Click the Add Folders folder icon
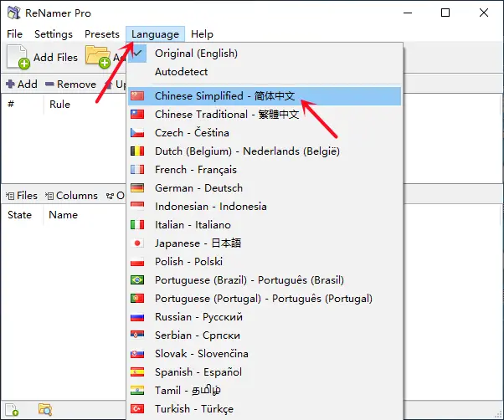This screenshot has width=504, height=420. [98, 57]
